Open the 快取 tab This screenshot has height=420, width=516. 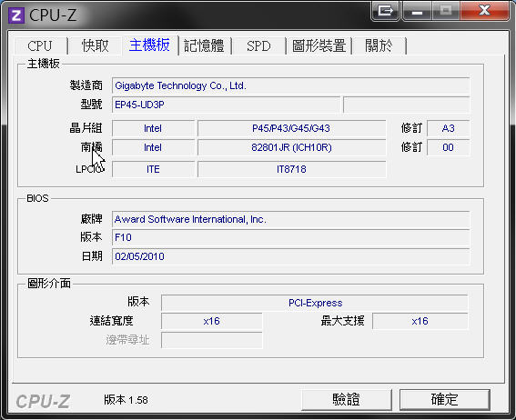[x=96, y=45]
